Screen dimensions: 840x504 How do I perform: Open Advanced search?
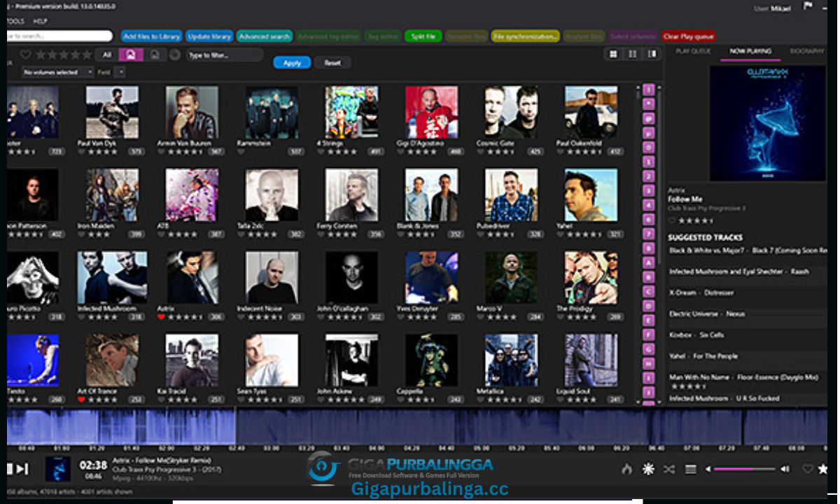(264, 36)
